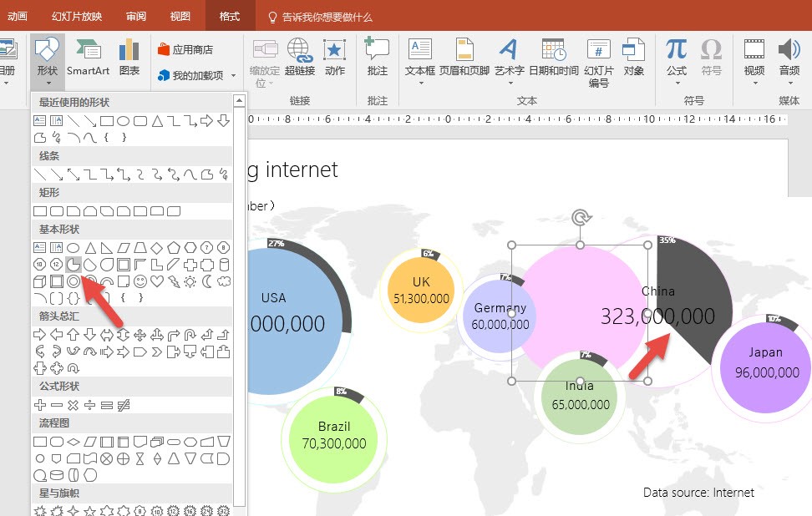The height and width of the screenshot is (516, 812).
Task: Switch to the 审阅 review tab
Action: click(x=136, y=17)
